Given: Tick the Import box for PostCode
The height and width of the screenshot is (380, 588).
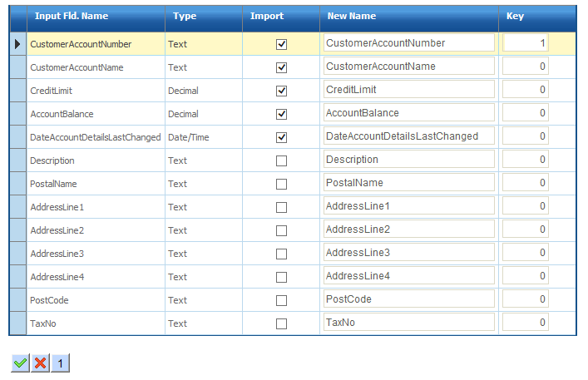Looking at the screenshot, I should 281,300.
